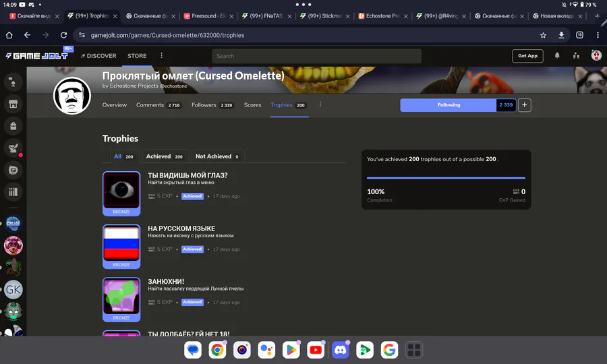This screenshot has width=607, height=364.
Task: Open the Camera app from the dock
Action: coord(242,350)
